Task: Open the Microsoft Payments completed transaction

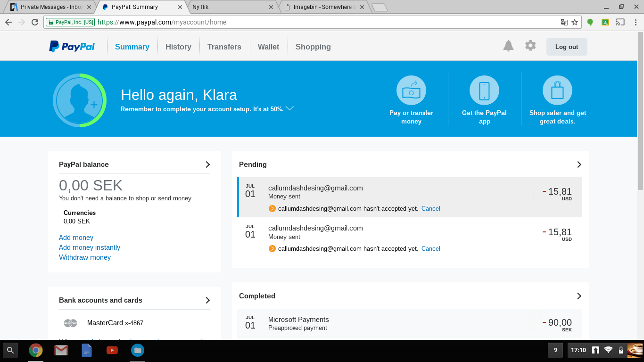Action: click(409, 323)
